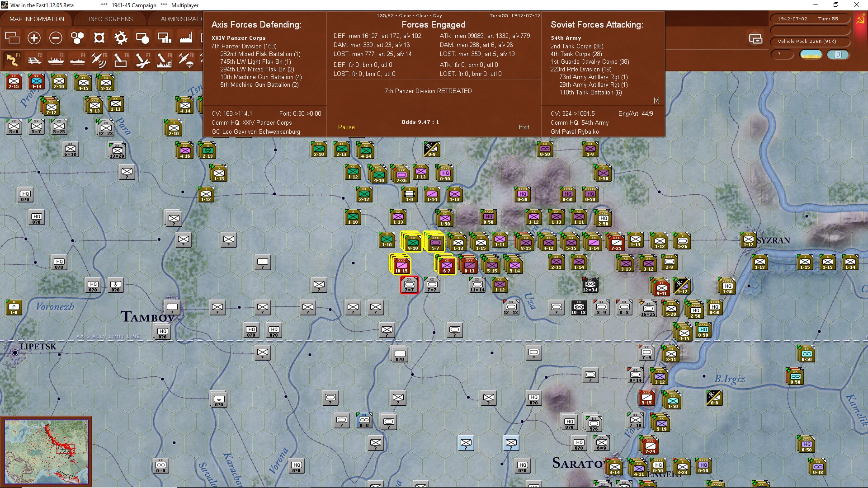Open the gear settings toolbar icon
868x488 pixels.
121,38
